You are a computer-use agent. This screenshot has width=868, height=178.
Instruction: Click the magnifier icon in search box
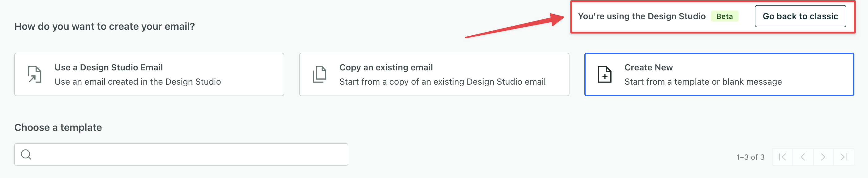26,154
